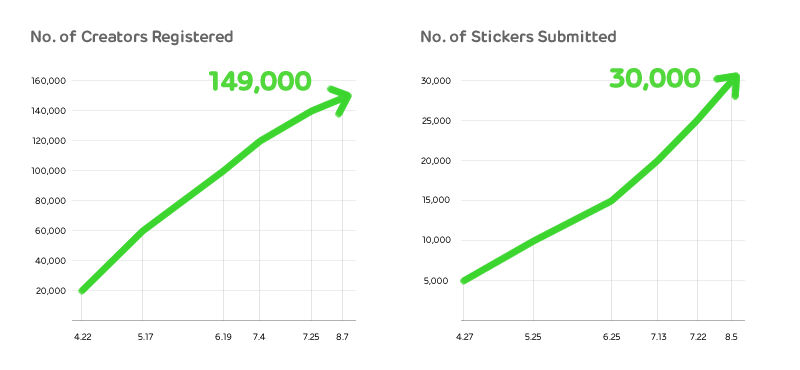Viewport: 800px width, 370px height.
Task: Click the 5.17 date label on the x-axis
Action: point(142,337)
